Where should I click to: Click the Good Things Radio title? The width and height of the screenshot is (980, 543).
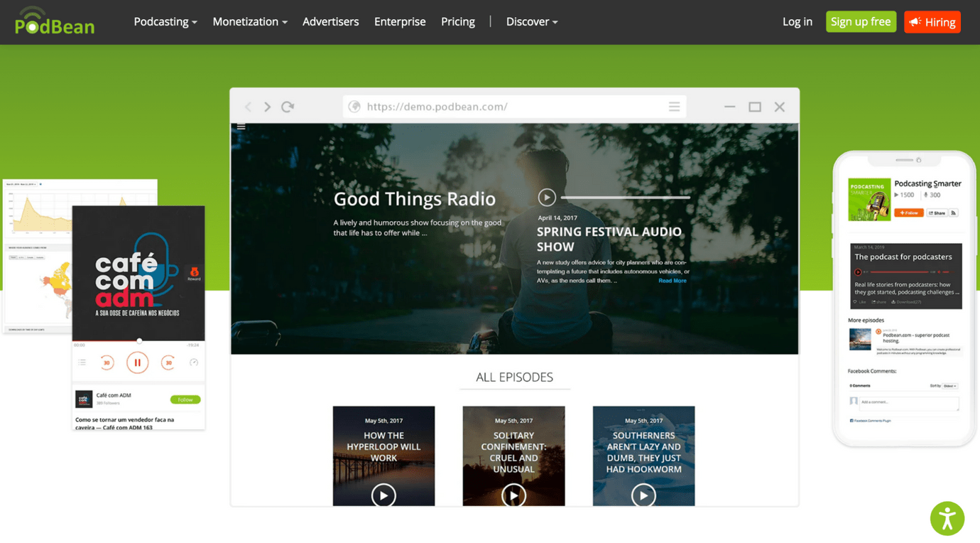[415, 199]
